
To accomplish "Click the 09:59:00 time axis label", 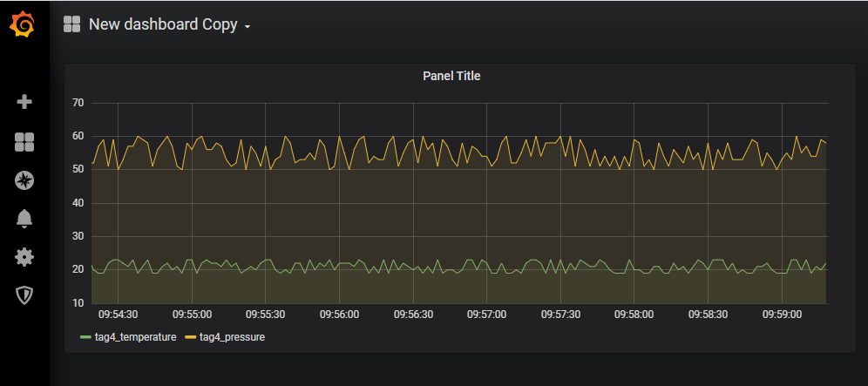I will (x=782, y=314).
